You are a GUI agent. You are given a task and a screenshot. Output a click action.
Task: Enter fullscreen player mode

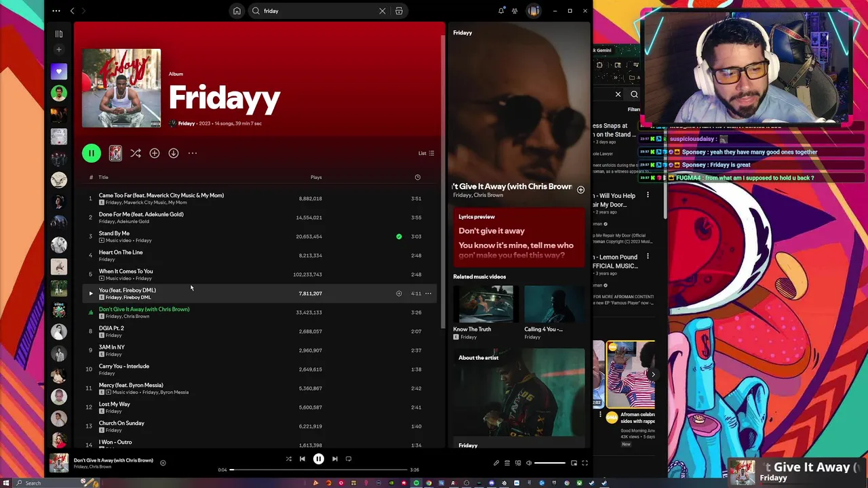585,463
